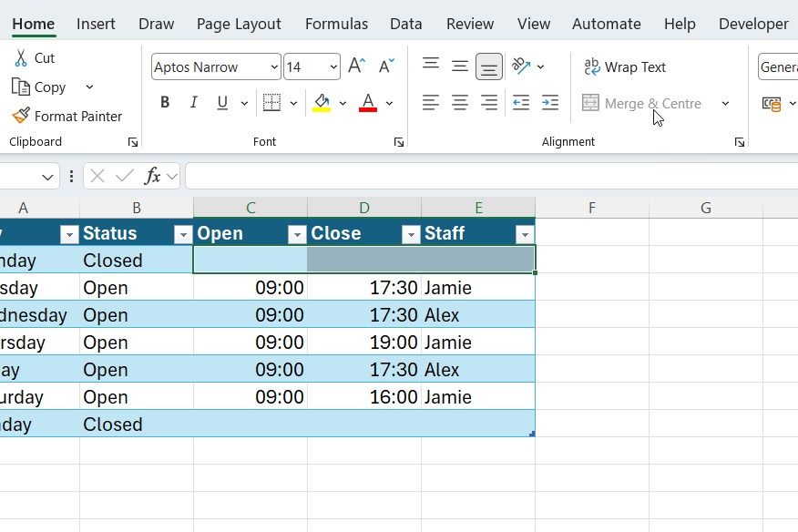
Task: Apply the cell borders icon
Action: [271, 103]
